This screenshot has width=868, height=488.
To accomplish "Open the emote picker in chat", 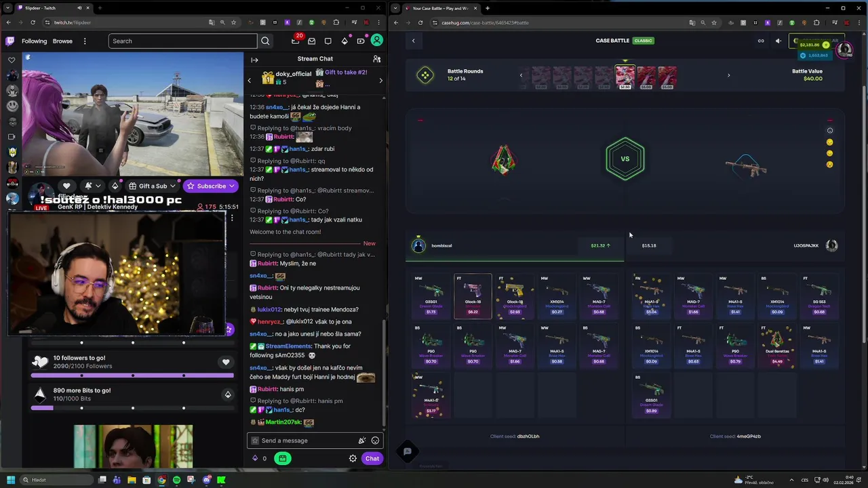I will point(375,441).
